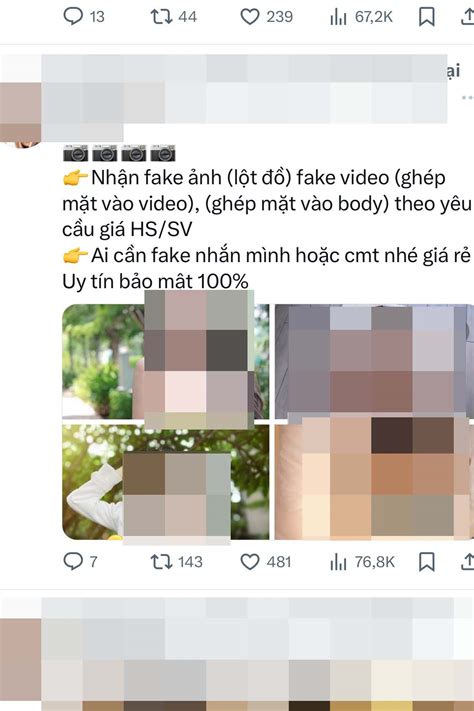Repost the post showing 143 reposts

176,562
